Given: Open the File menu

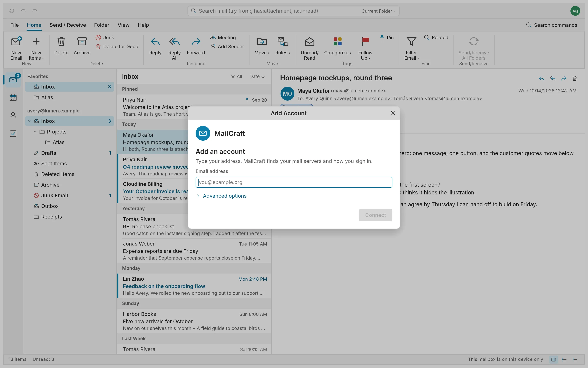Looking at the screenshot, I should 14,25.
